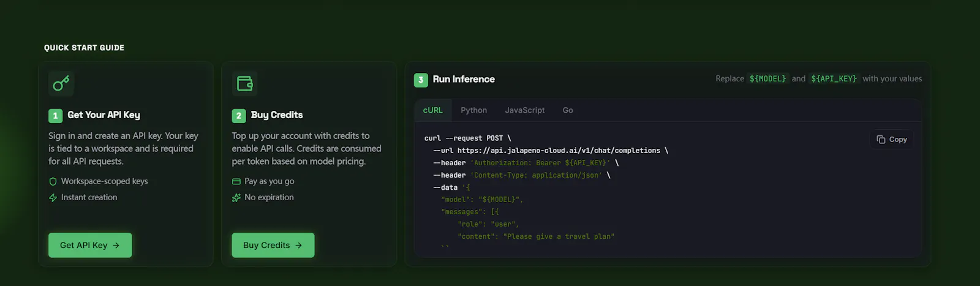This screenshot has width=980, height=286.
Task: Click the "model": "${MODEL}" code line
Action: coord(482,200)
